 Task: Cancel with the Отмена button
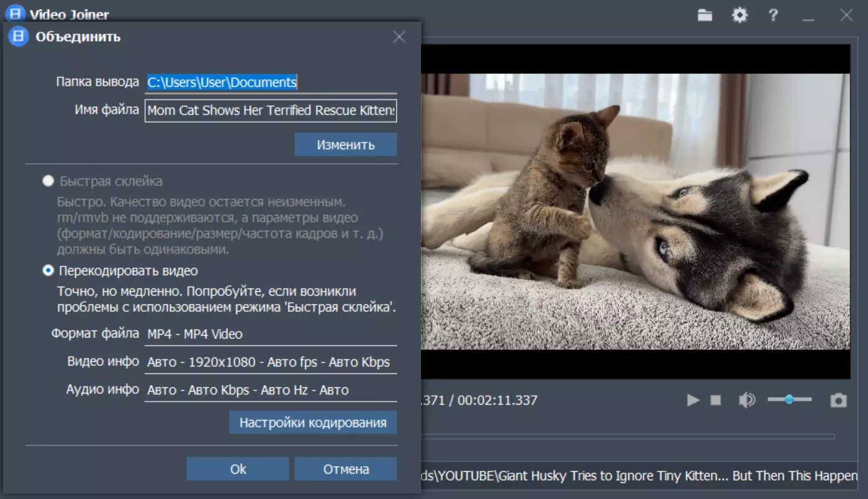coord(346,469)
